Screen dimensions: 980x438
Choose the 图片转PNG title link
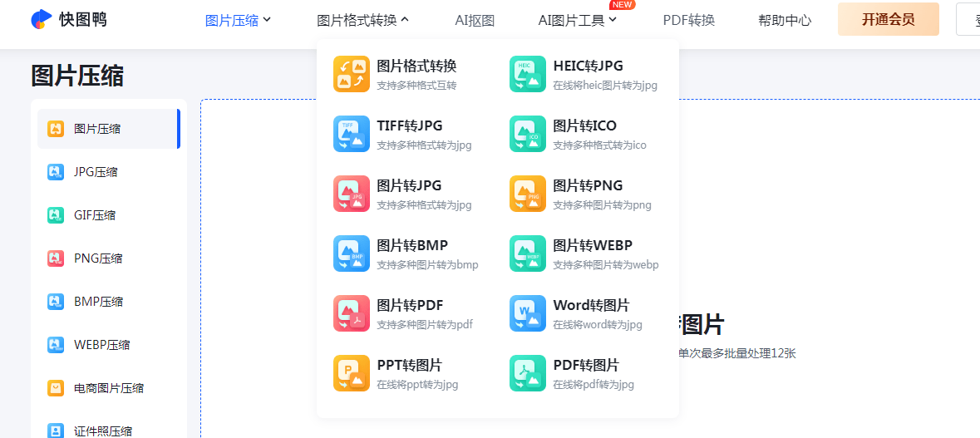click(x=588, y=185)
